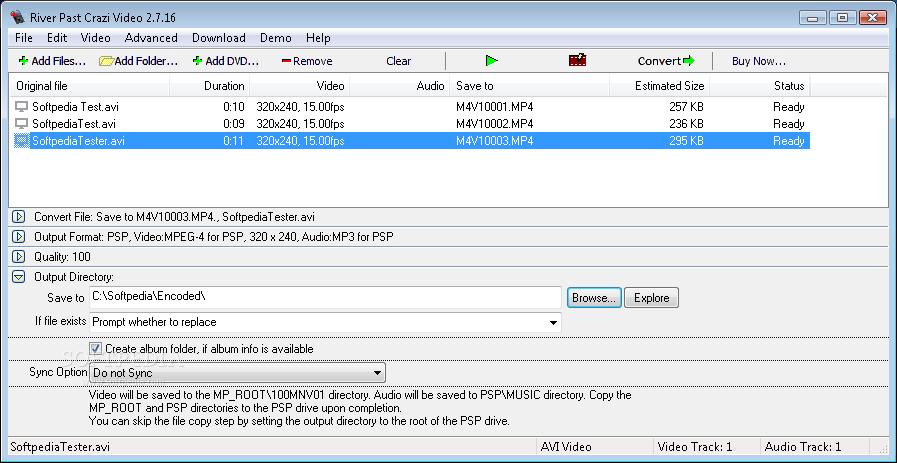Click the M4V10002.MP4 output name

click(495, 124)
